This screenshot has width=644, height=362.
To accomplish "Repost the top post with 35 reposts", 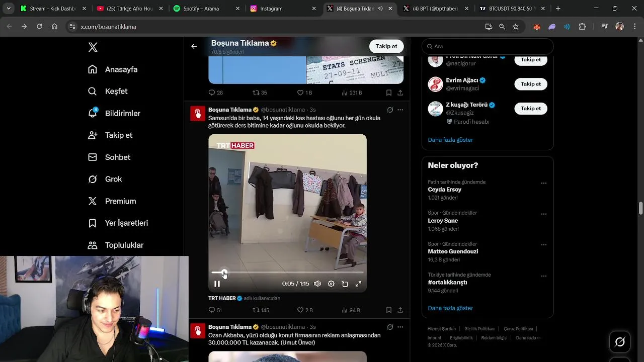I will pyautogui.click(x=260, y=93).
